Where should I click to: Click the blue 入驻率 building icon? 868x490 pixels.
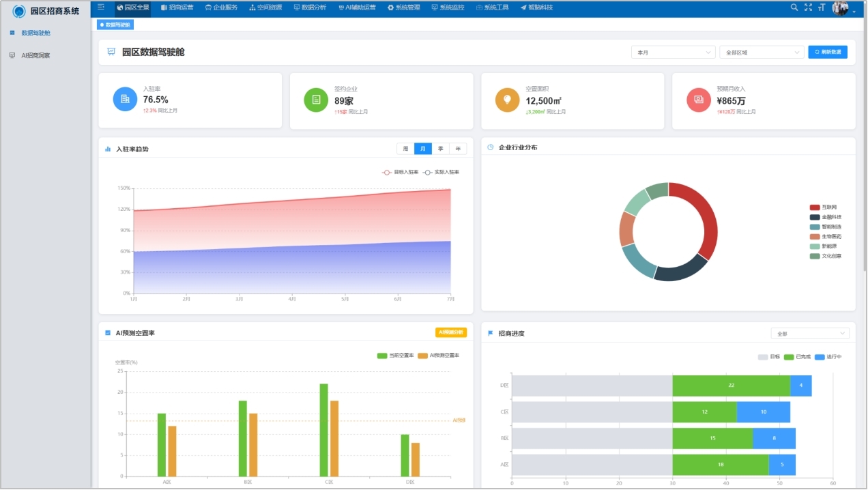click(125, 100)
